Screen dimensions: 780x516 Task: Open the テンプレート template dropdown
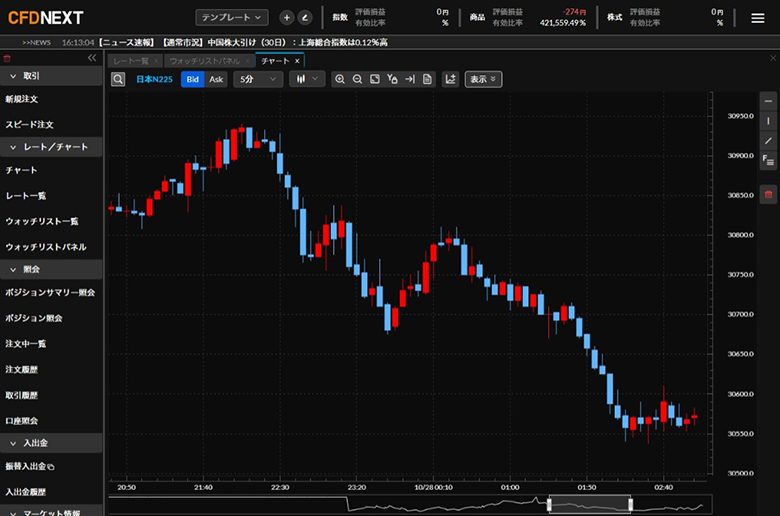(231, 17)
